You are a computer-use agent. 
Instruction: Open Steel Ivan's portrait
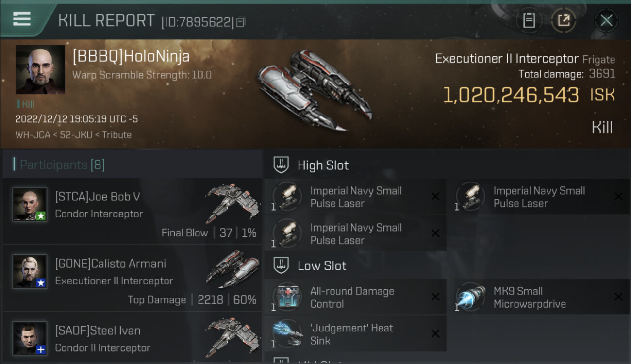(x=30, y=338)
